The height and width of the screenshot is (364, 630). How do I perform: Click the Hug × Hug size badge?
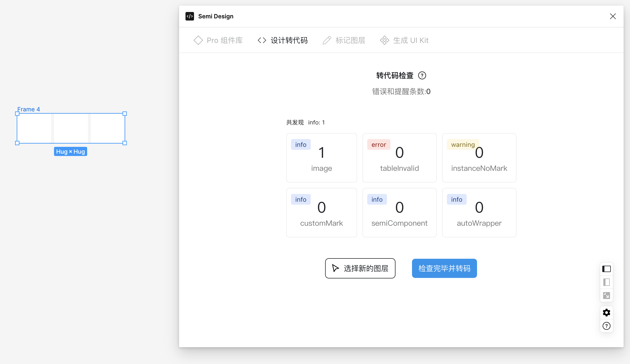[x=70, y=152]
